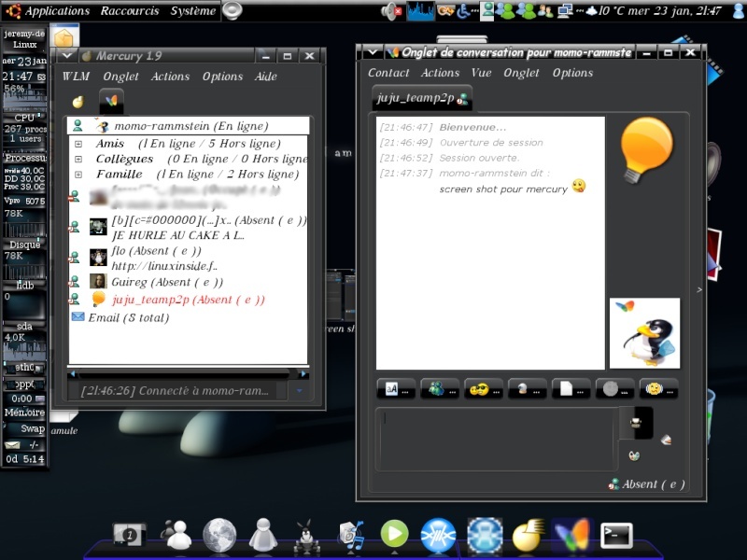Open the Raccourcis menu in top panel

(x=130, y=10)
